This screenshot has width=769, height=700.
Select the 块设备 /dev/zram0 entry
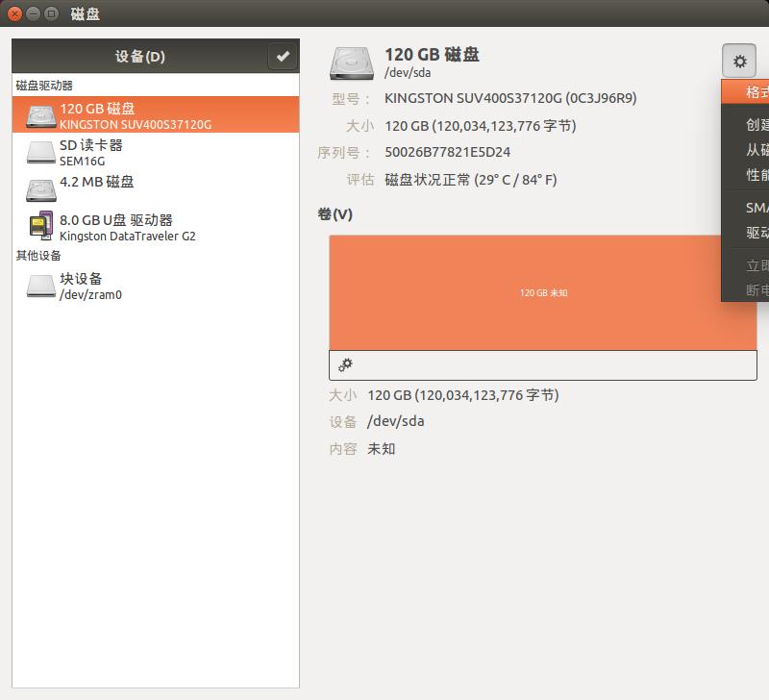pyautogui.click(x=156, y=286)
